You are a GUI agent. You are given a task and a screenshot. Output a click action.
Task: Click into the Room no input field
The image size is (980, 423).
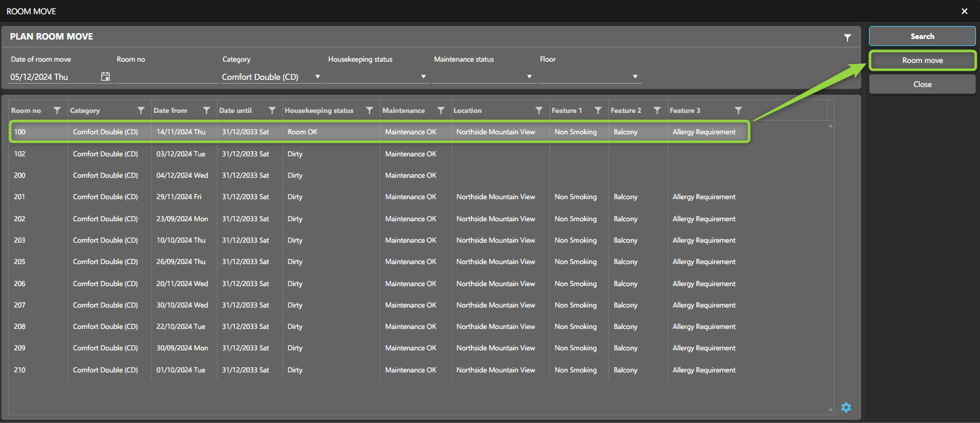[166, 77]
